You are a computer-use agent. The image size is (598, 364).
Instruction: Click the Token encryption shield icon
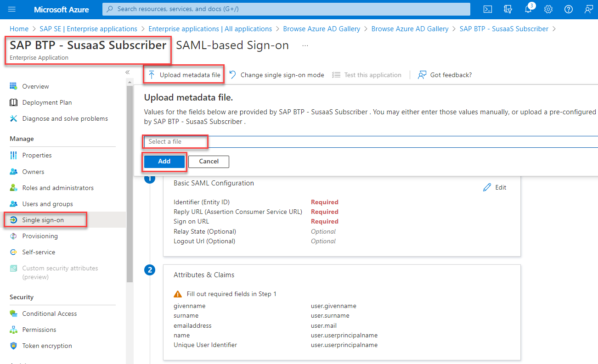(13, 346)
